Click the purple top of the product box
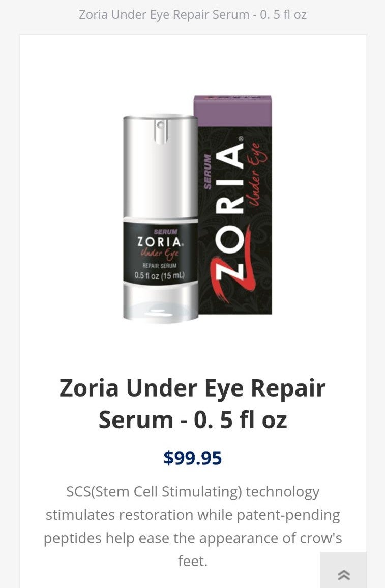 pyautogui.click(x=232, y=110)
